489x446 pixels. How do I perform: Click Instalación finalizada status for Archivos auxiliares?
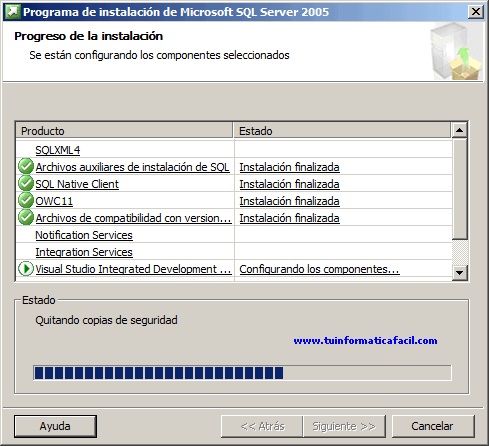coord(289,167)
